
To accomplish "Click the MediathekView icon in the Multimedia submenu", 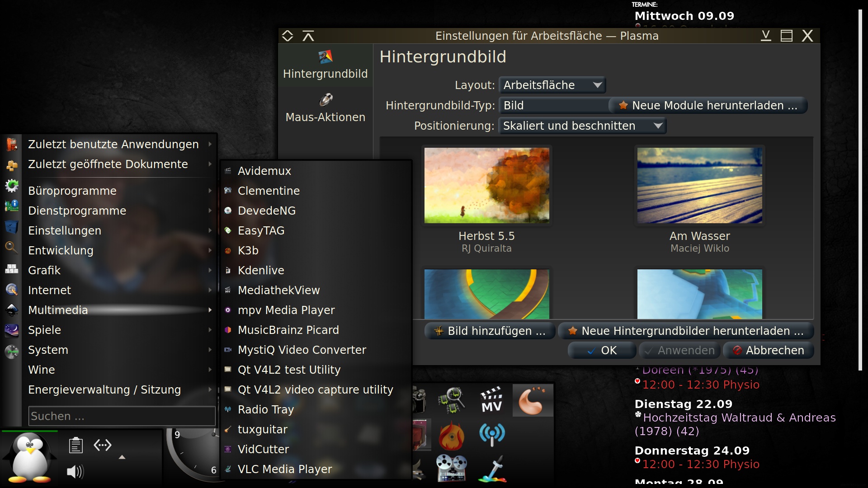I will click(228, 290).
